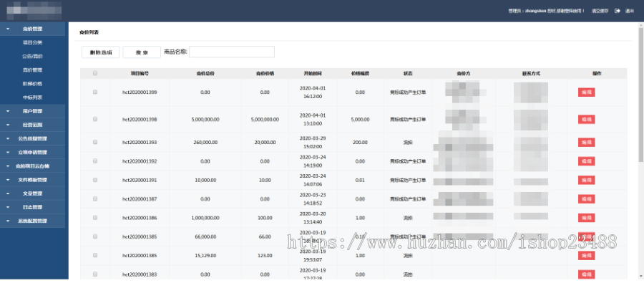Screen dimensions: 644x306
Task: Click 退出 link in top bar
Action: (630, 11)
